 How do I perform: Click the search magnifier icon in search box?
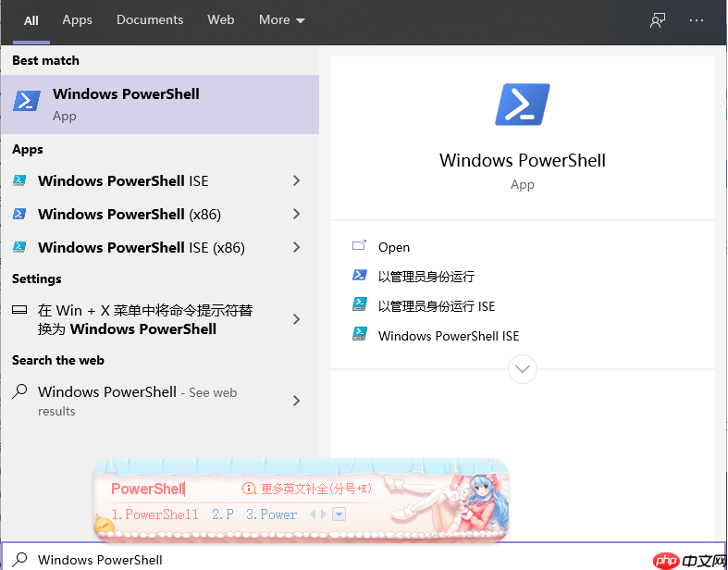pyautogui.click(x=19, y=559)
